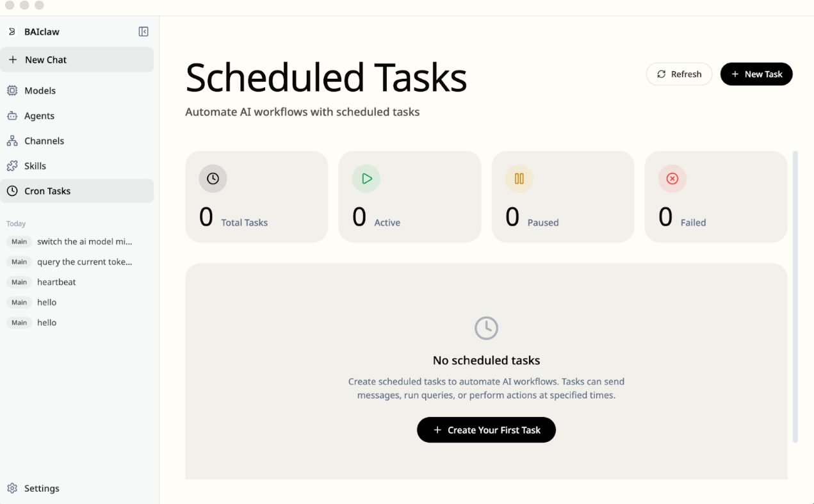The width and height of the screenshot is (814, 504).
Task: Open the 'query the current token' chat
Action: pyautogui.click(x=84, y=262)
